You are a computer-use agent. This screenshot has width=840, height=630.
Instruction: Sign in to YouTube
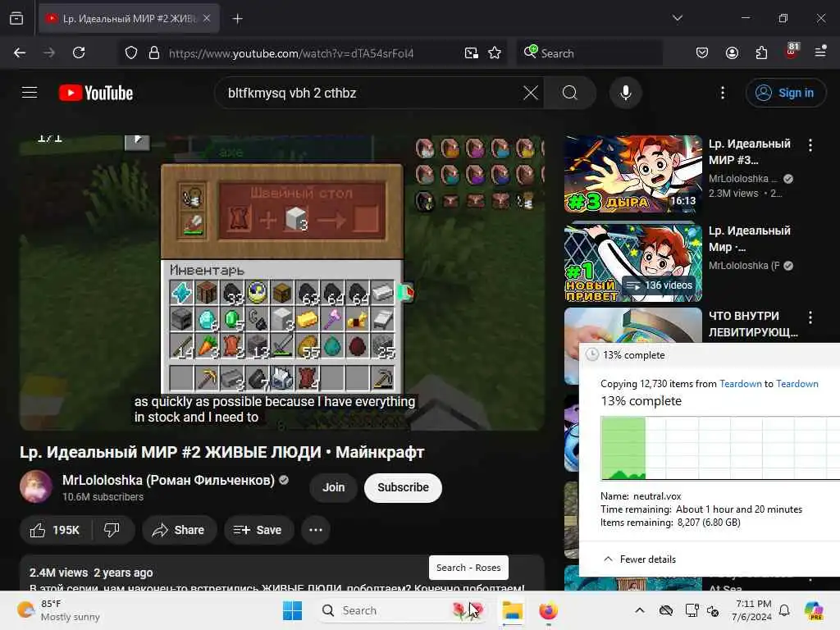pos(785,93)
